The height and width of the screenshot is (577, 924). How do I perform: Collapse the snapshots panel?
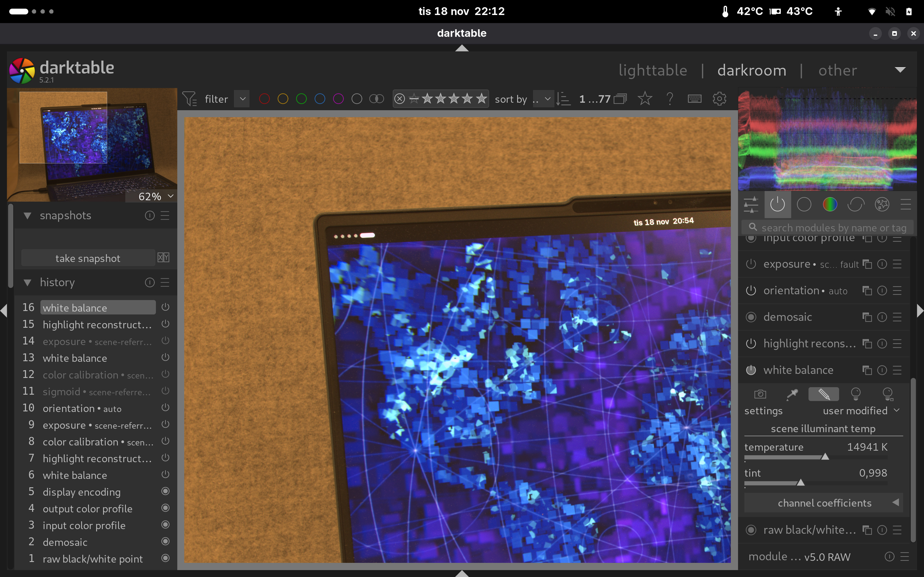[27, 216]
